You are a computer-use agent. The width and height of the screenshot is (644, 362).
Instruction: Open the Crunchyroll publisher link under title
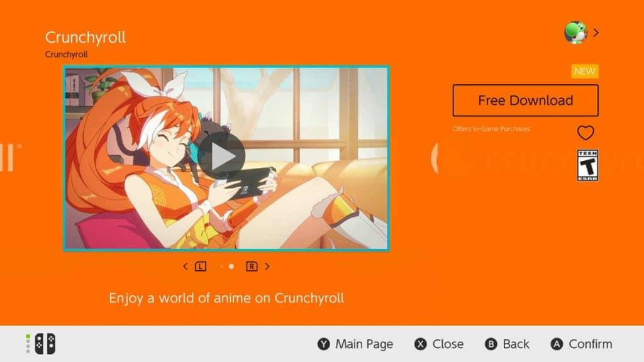pyautogui.click(x=66, y=54)
